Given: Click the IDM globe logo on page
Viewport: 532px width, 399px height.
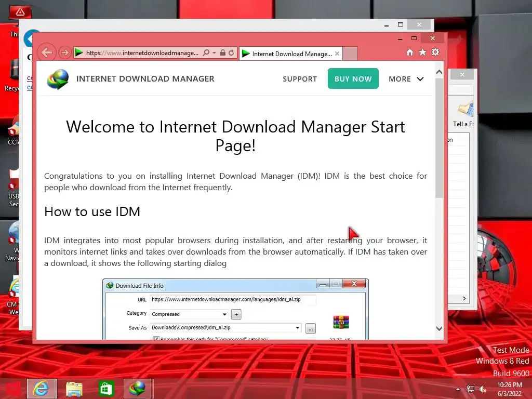Looking at the screenshot, I should coord(58,79).
